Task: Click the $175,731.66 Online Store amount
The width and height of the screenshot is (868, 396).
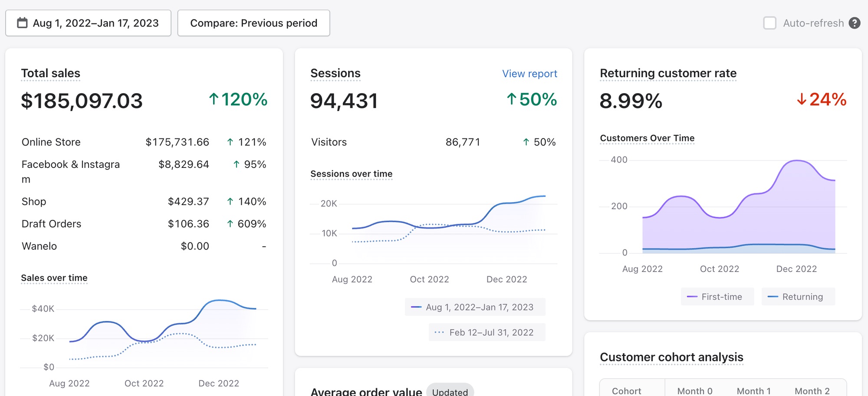Action: 177,142
